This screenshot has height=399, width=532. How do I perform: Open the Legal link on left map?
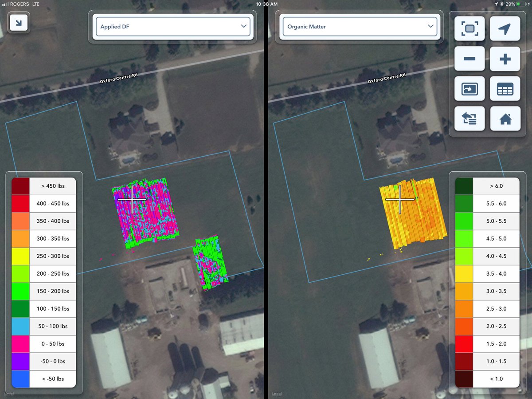(9, 394)
